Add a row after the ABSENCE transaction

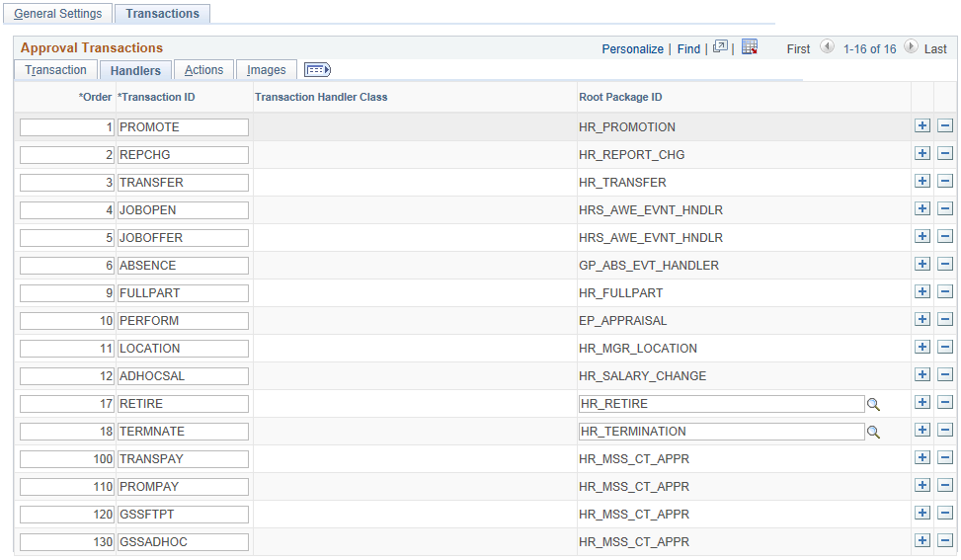click(x=921, y=264)
